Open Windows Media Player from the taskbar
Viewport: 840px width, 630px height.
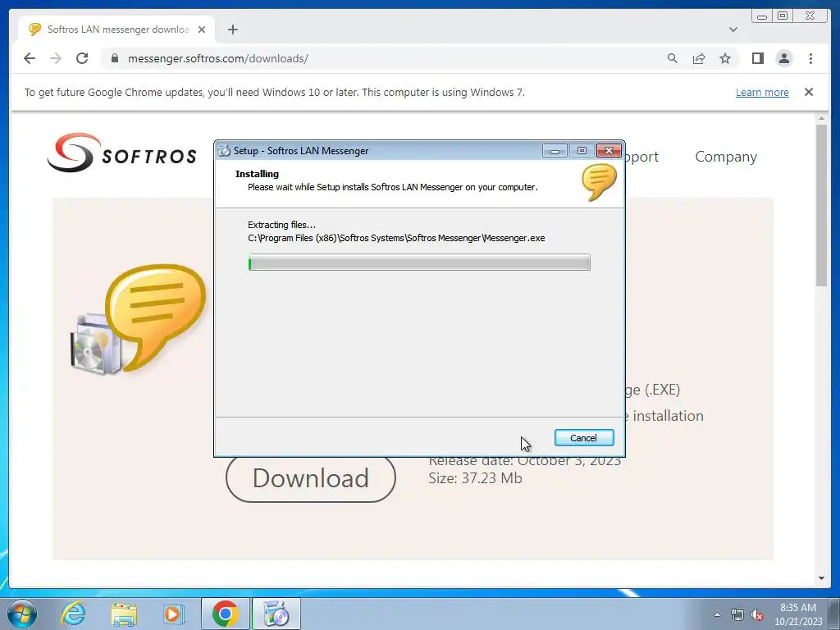coord(174,614)
